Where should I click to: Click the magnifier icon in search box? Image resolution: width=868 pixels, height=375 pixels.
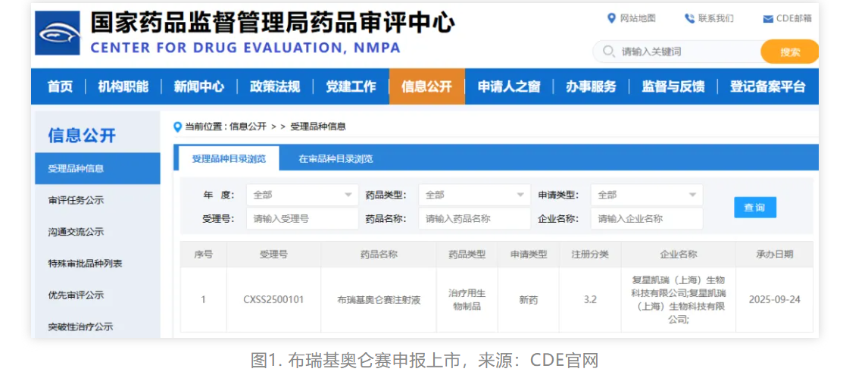608,52
